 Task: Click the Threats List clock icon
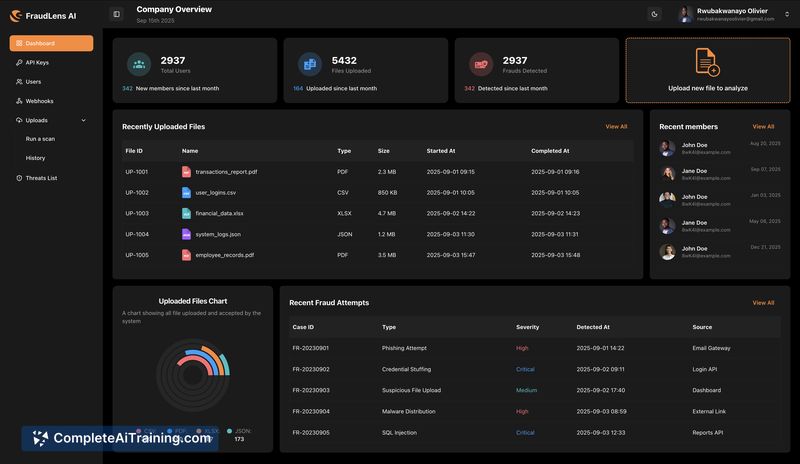19,178
